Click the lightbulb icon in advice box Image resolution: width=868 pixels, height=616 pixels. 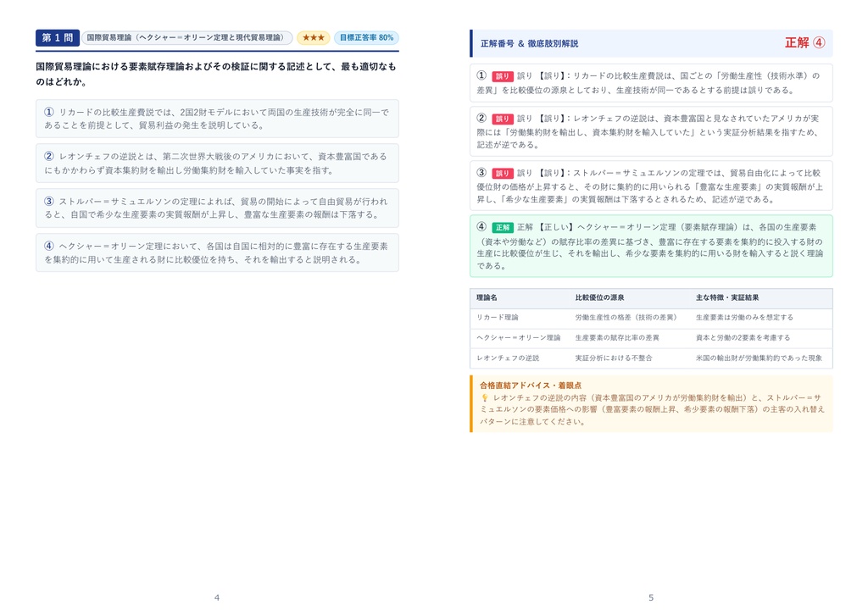[484, 397]
